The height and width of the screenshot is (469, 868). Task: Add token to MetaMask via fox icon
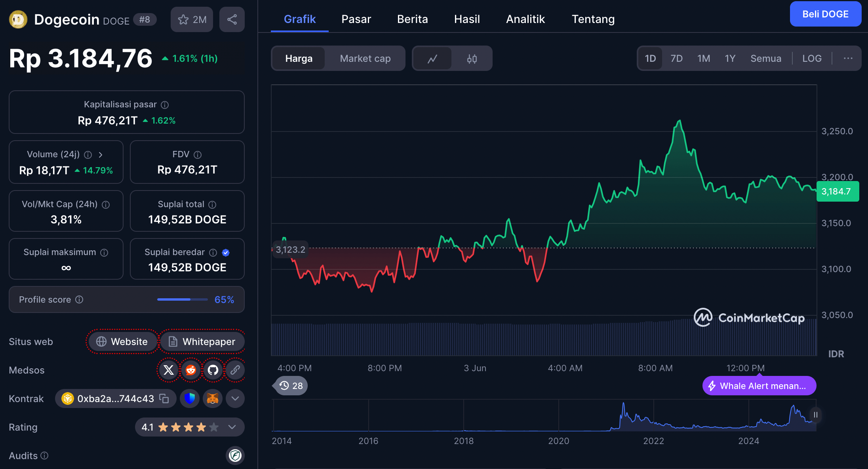coord(213,398)
